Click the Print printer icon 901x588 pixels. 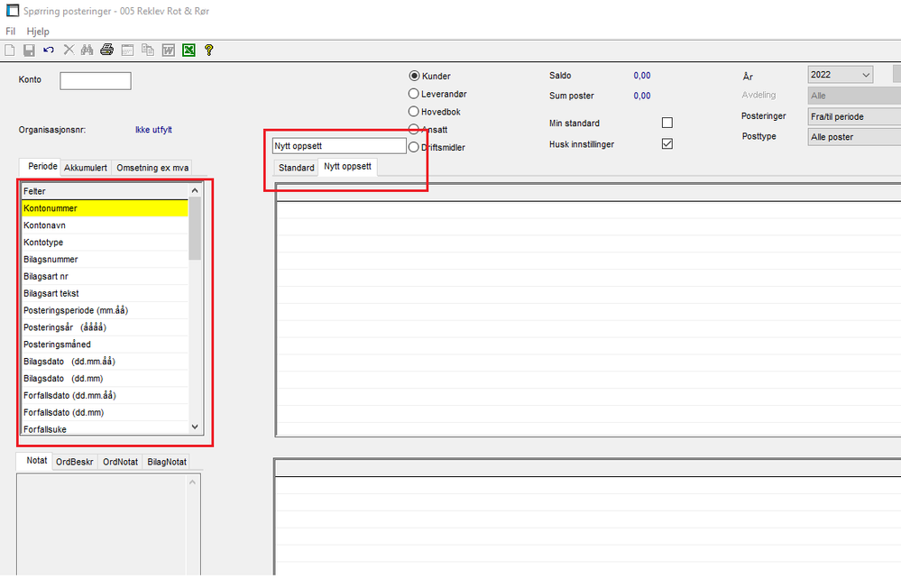107,50
